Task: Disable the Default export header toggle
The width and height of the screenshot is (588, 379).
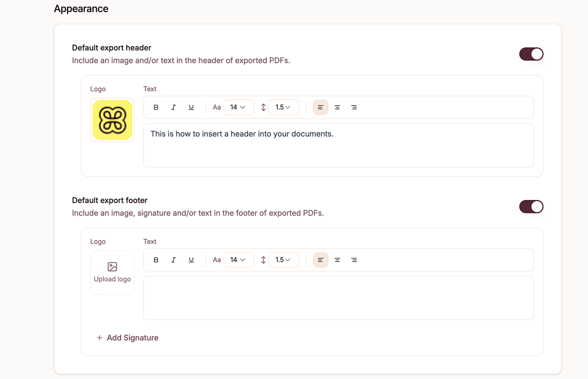Action: (531, 54)
